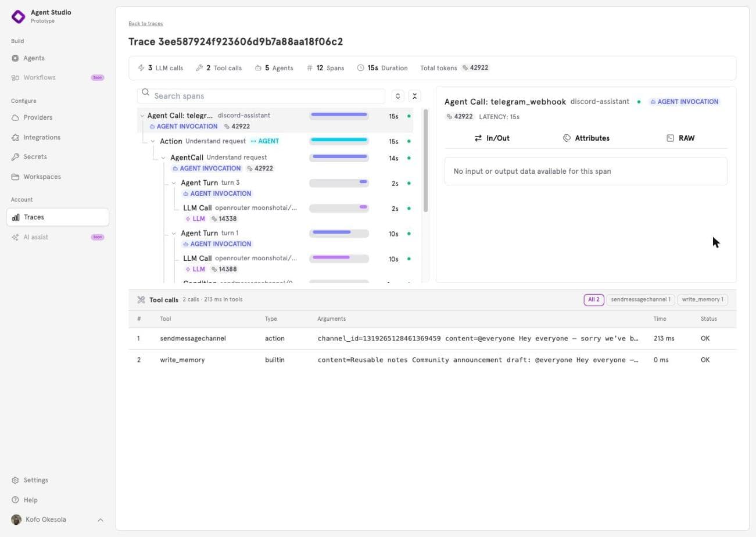
Task: Click the AI assist sparkle icon
Action: pos(15,237)
